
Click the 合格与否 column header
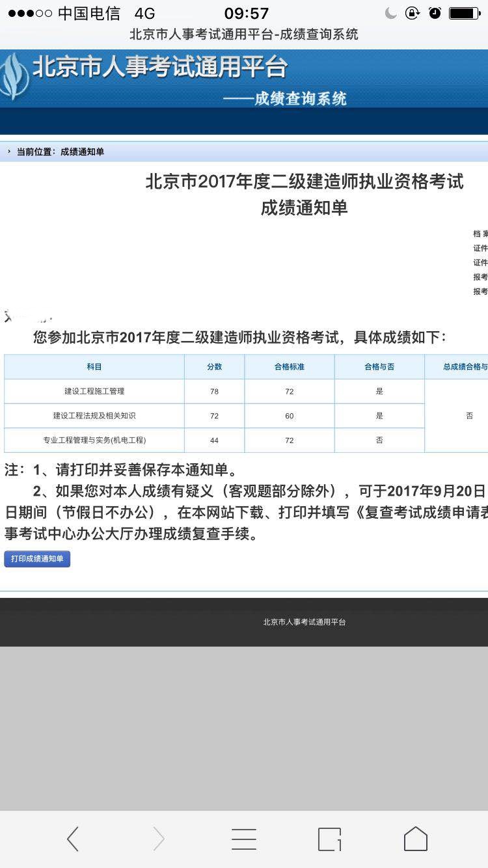click(379, 367)
